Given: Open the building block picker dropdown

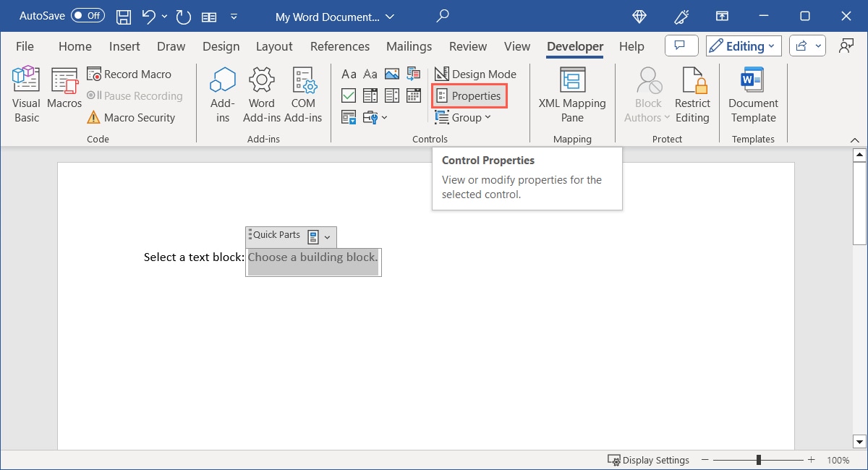Looking at the screenshot, I should (327, 236).
